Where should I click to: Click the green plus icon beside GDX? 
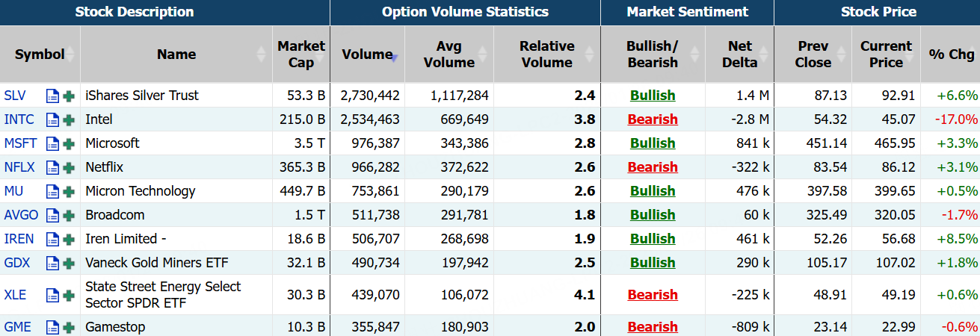click(x=69, y=263)
